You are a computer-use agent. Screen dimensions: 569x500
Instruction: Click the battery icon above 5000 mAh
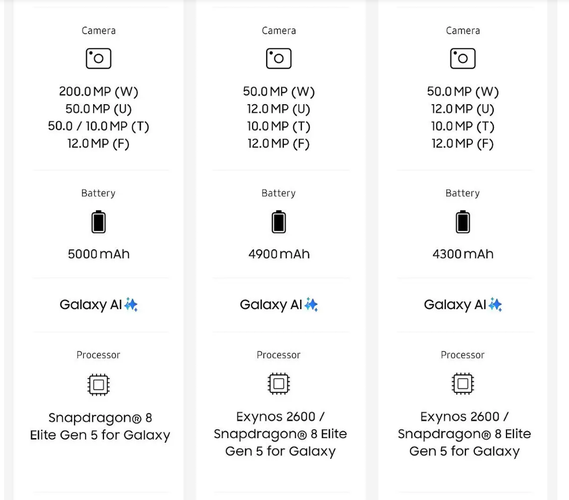[x=98, y=222]
